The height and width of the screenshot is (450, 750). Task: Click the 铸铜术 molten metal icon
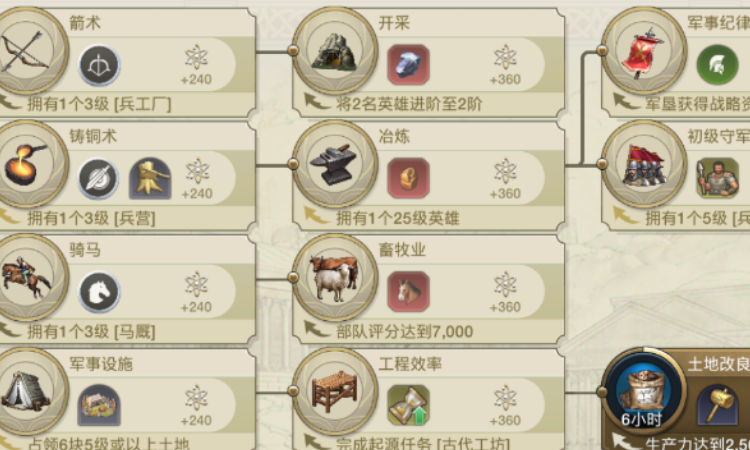tap(26, 164)
